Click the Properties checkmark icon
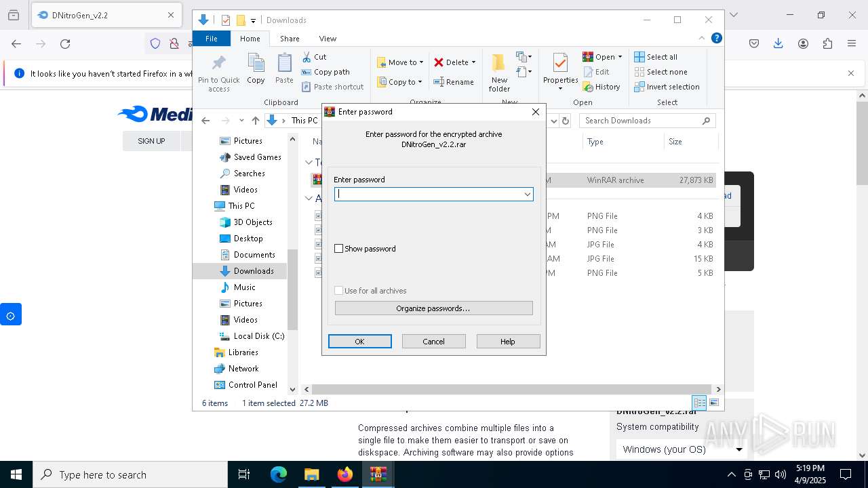The width and height of the screenshot is (868, 488). pos(560,63)
